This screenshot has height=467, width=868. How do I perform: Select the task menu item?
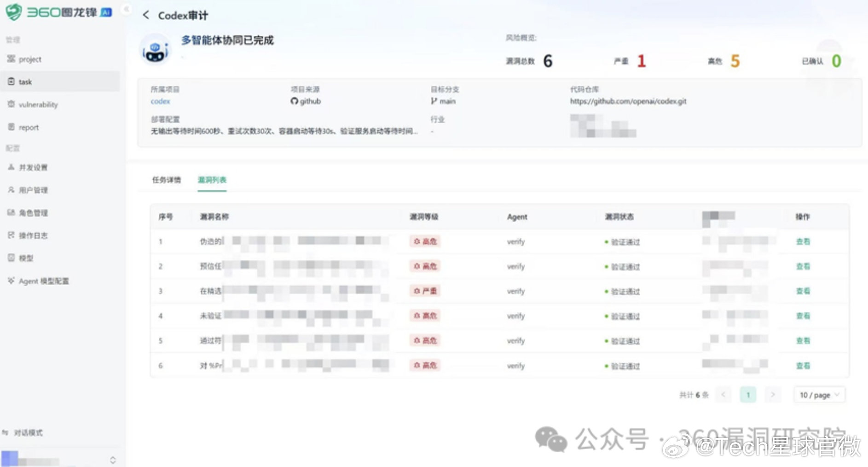coord(60,82)
